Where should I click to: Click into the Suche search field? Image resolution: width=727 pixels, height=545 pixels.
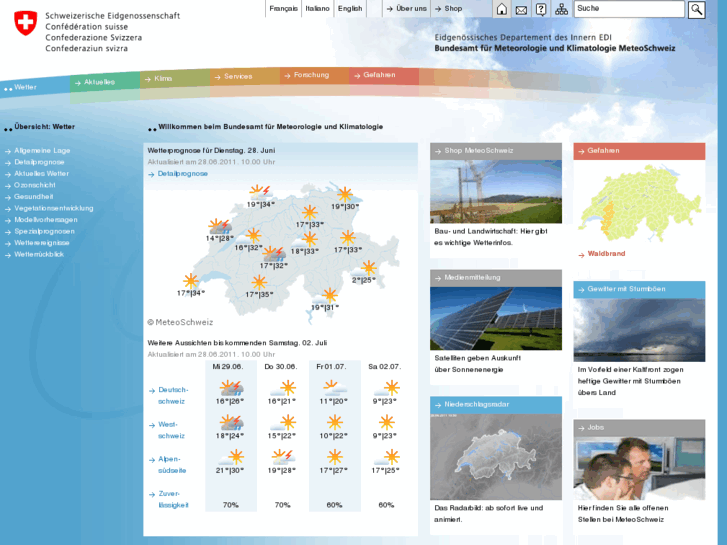coord(629,9)
